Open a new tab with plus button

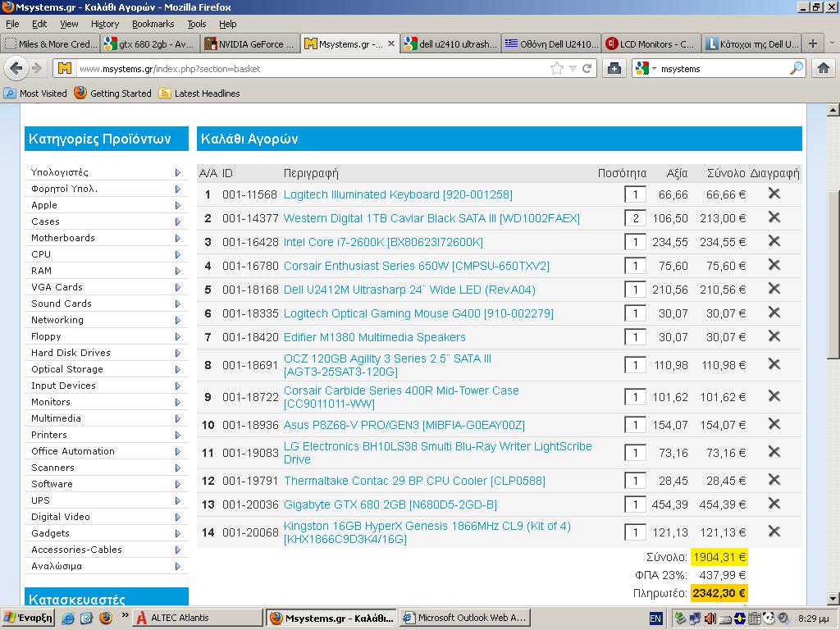(x=813, y=43)
